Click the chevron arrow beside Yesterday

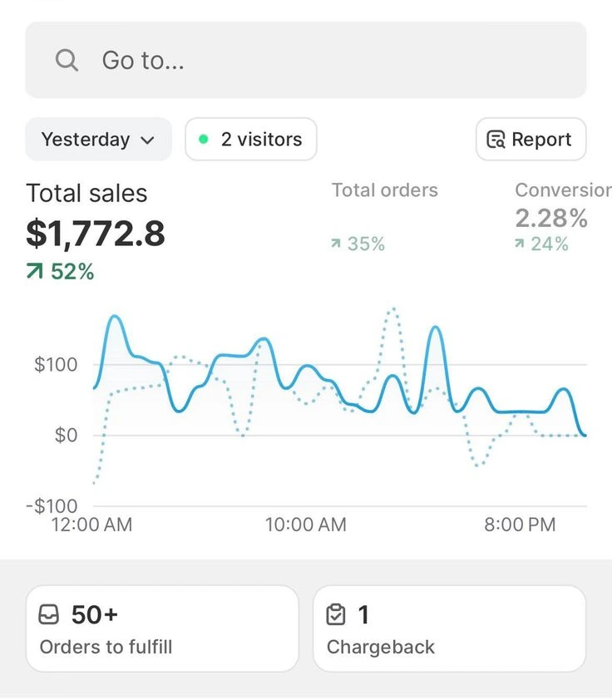[x=148, y=140]
